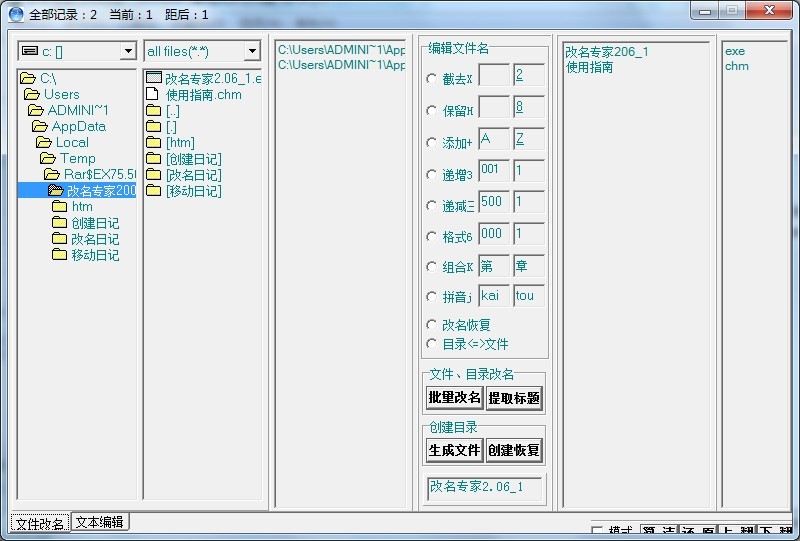800x541 pixels.
Task: Choose the 递增 rename option
Action: 432,174
